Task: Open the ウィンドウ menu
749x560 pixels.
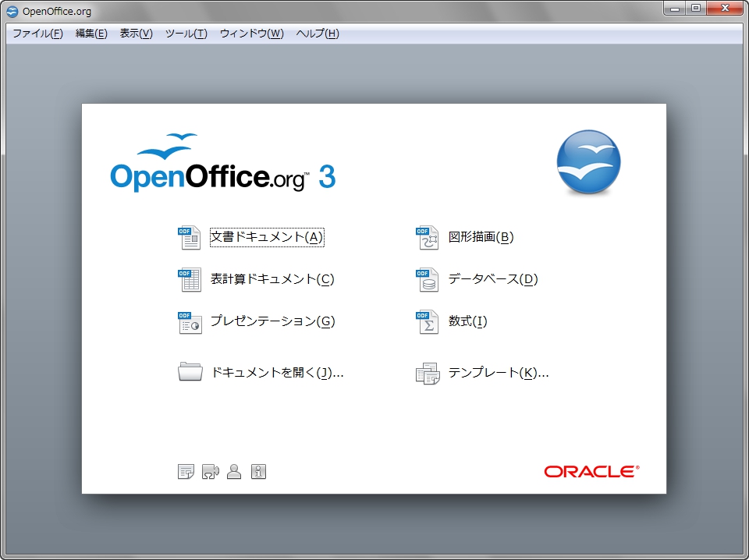Action: [x=251, y=34]
